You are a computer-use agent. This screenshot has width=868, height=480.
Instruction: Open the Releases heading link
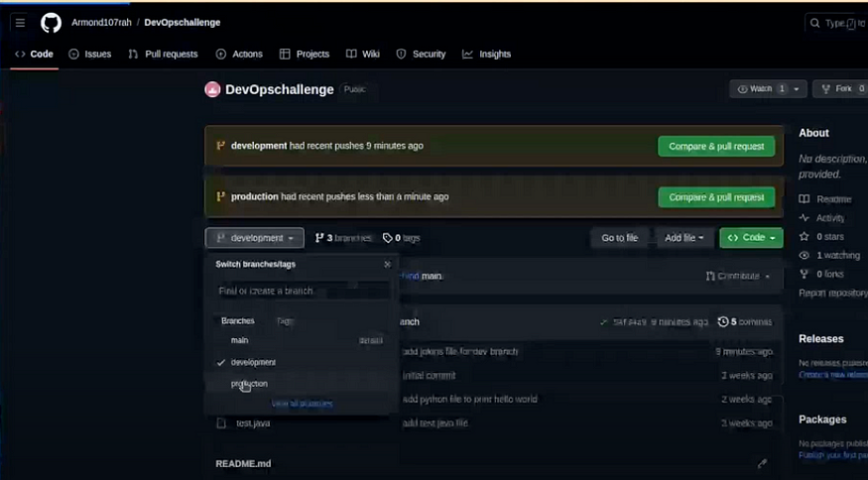point(821,339)
